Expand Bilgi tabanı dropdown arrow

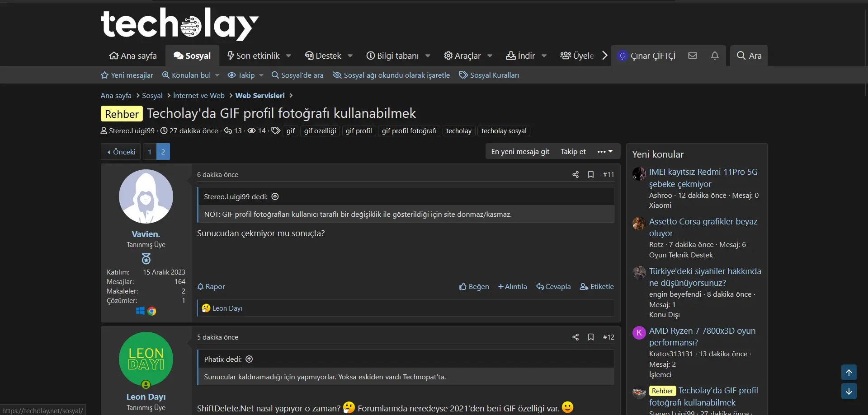[428, 56]
